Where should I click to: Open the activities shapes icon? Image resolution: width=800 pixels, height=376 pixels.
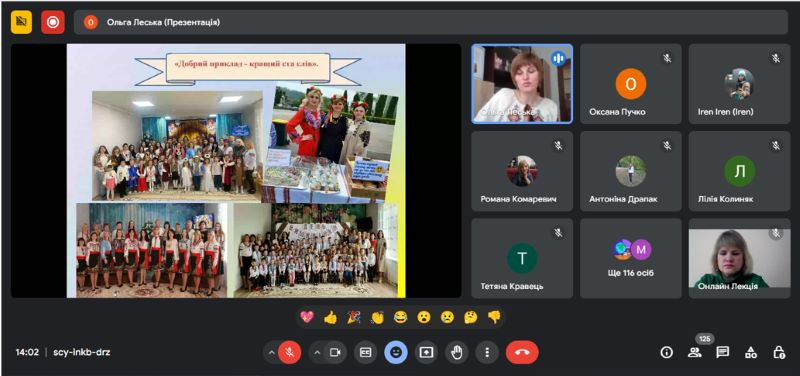coord(751,352)
